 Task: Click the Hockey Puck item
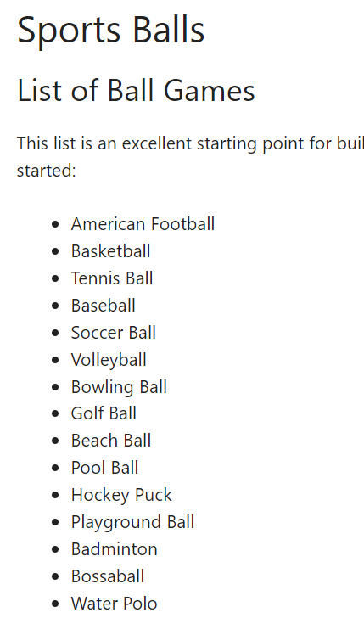pos(121,496)
